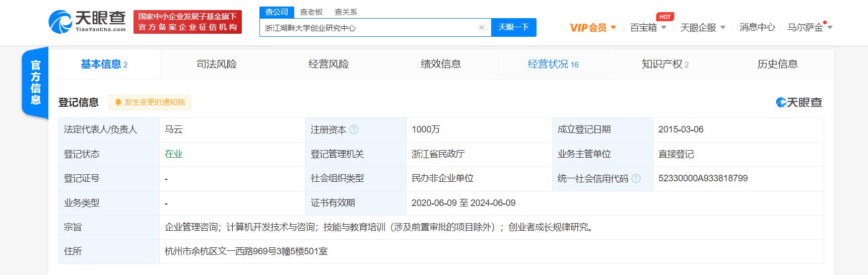Viewport: 868px width, 275px height.
Task: Open help icon next to 注册资本
Action: tap(354, 129)
